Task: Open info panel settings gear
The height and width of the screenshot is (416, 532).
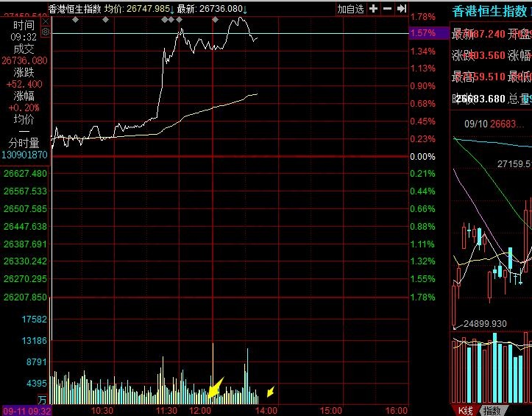Action: pyautogui.click(x=46, y=32)
